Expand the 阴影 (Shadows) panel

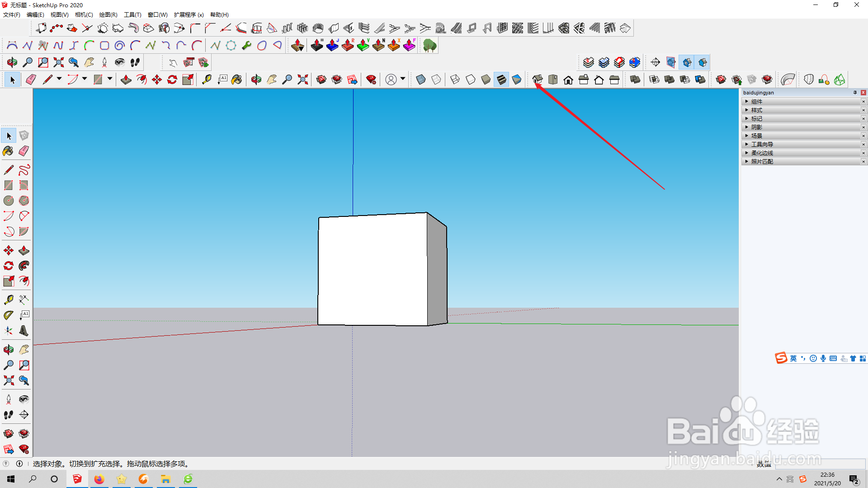756,127
